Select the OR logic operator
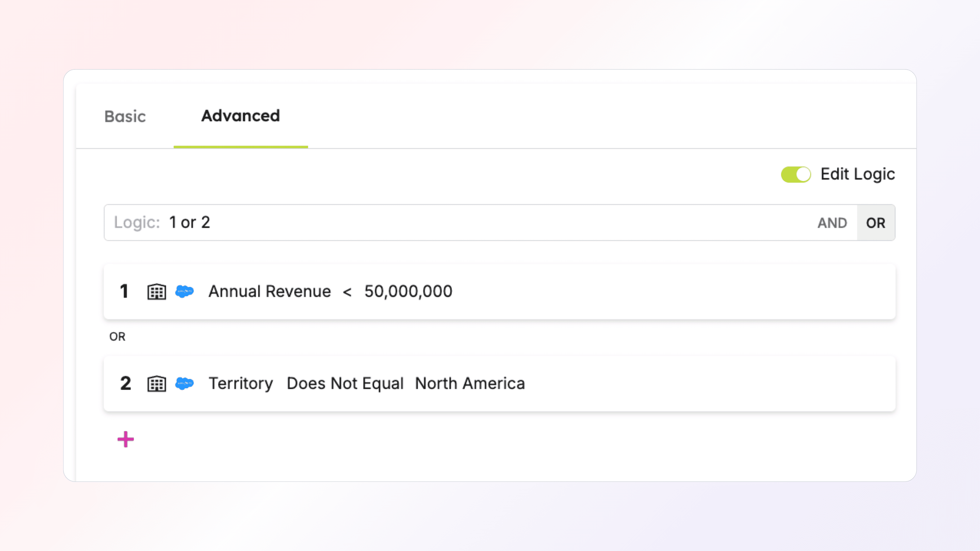 (875, 223)
